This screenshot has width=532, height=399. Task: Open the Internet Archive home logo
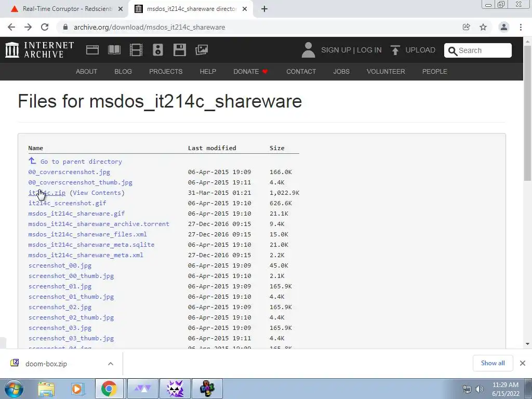click(x=39, y=50)
